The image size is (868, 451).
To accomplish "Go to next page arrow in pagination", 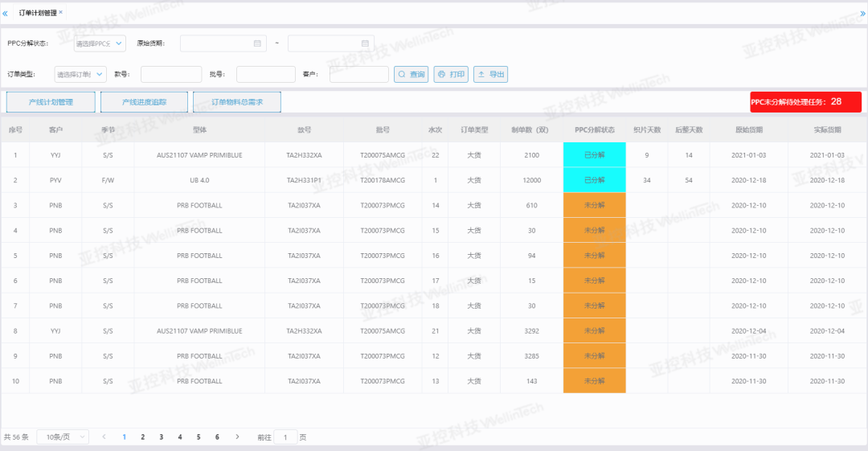I will pyautogui.click(x=237, y=437).
